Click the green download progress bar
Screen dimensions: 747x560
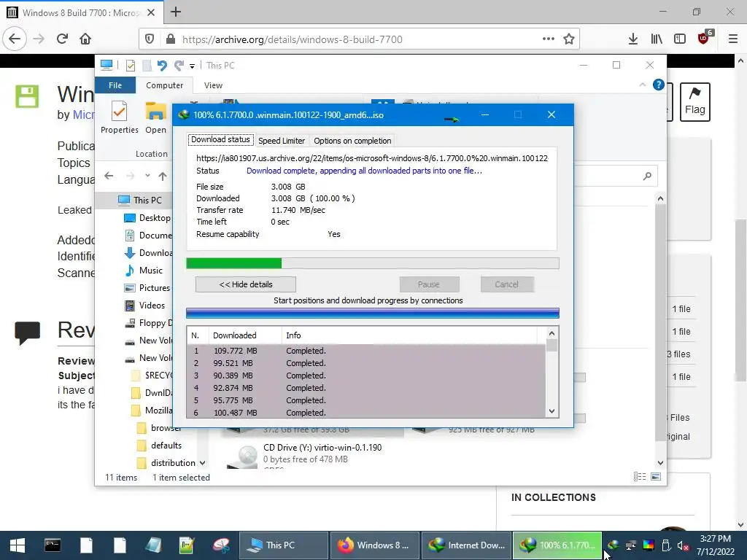point(373,263)
